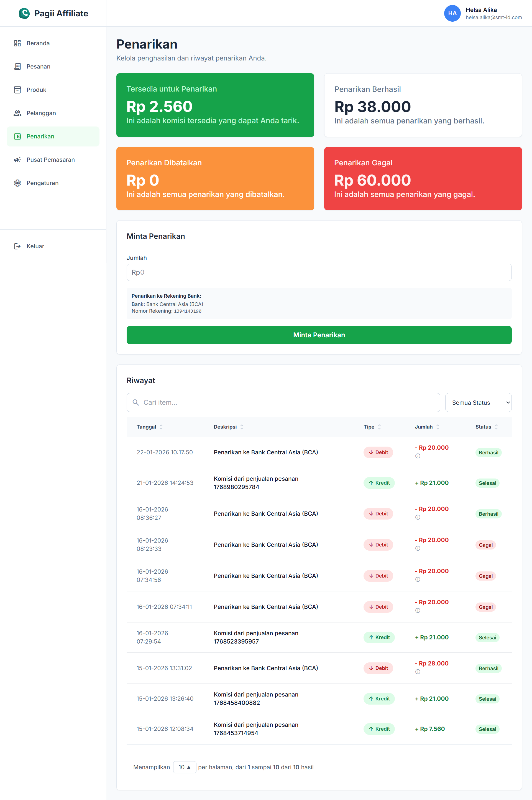
Task: Sort rows using the Jumlah column arrows
Action: click(x=438, y=427)
